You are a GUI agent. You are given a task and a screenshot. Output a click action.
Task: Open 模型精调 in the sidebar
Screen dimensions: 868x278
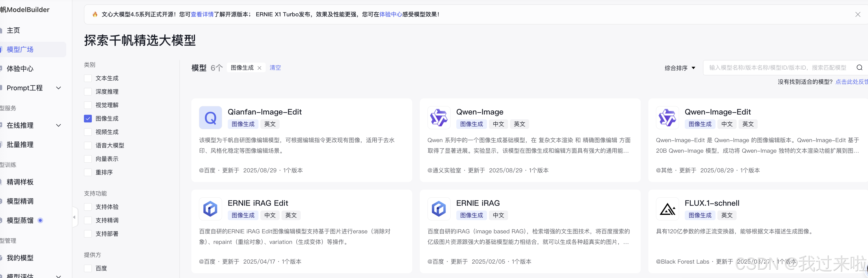pos(20,201)
